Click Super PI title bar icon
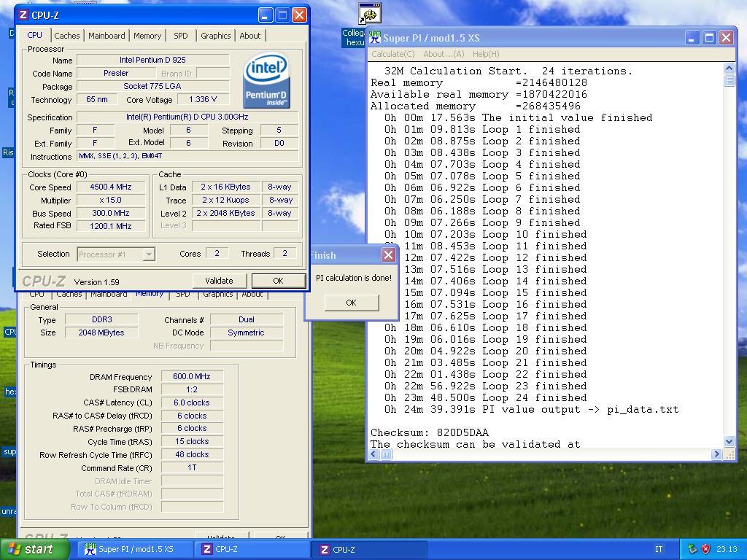This screenshot has width=747, height=560. (375, 38)
